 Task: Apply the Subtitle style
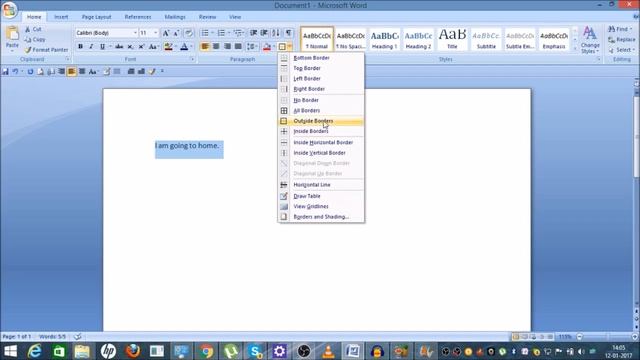486,39
